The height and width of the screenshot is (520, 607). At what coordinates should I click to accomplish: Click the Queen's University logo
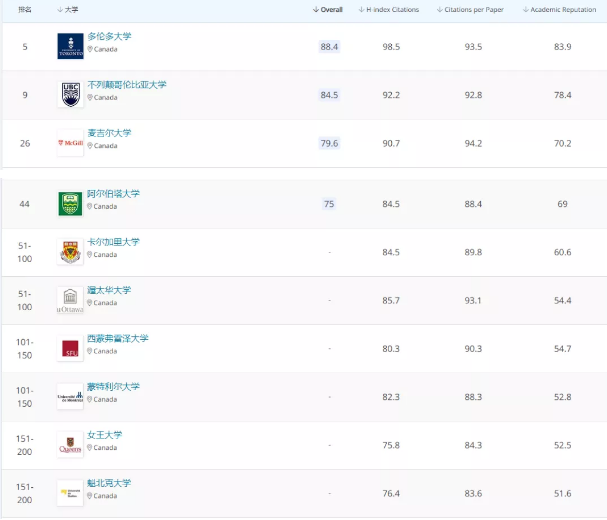[x=70, y=444]
